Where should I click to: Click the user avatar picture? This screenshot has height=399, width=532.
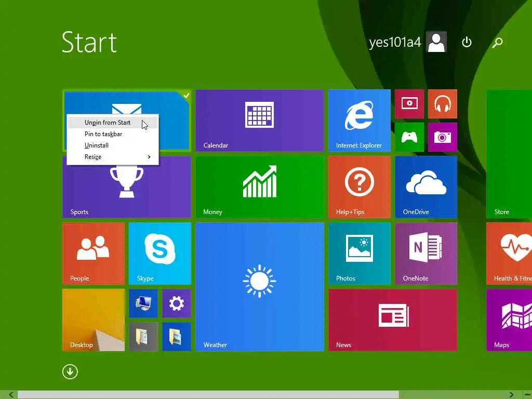(x=436, y=42)
